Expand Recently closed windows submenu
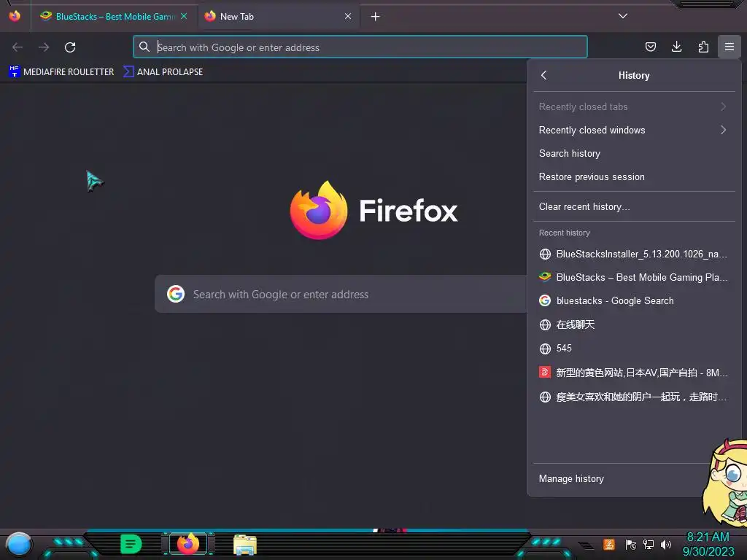 pyautogui.click(x=634, y=130)
